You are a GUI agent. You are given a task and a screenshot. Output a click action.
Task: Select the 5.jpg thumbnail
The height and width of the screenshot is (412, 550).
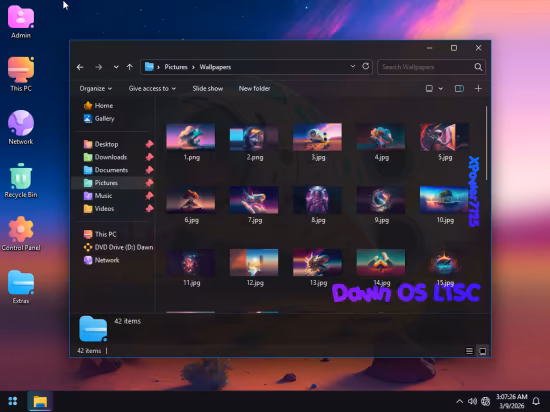coord(444,137)
